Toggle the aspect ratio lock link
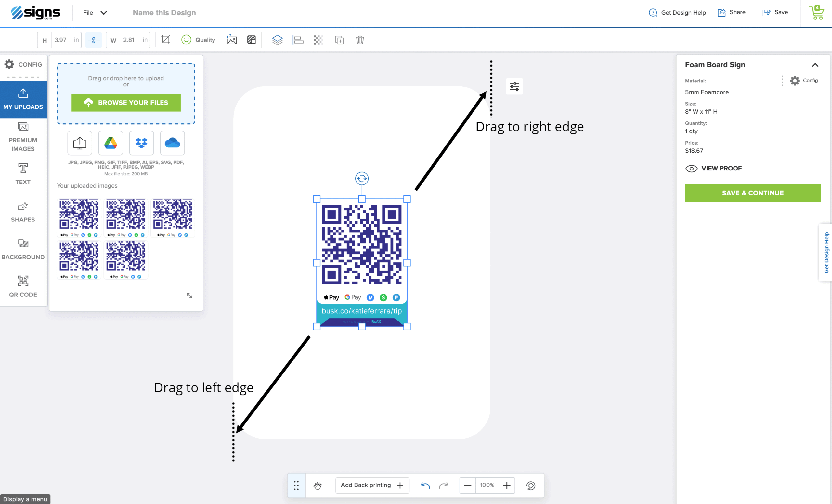Image resolution: width=832 pixels, height=504 pixels. coord(94,40)
